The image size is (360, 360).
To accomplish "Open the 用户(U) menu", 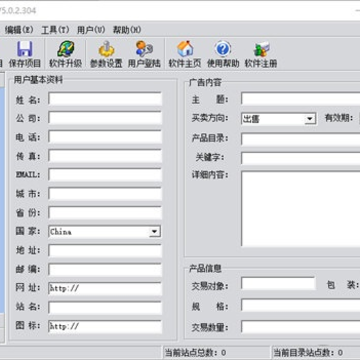I will [x=91, y=30].
